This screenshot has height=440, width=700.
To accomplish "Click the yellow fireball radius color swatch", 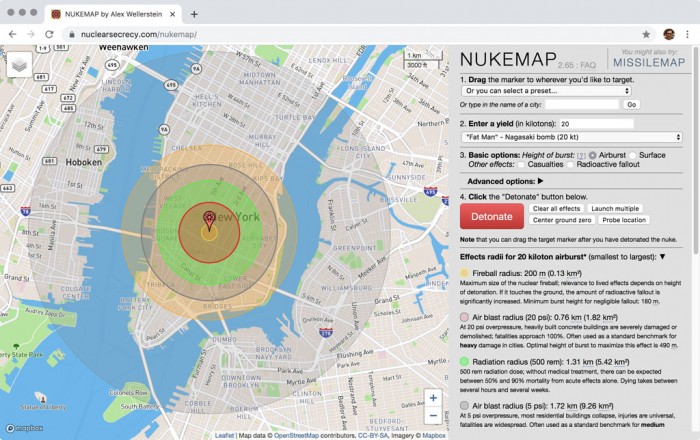I will (x=464, y=272).
